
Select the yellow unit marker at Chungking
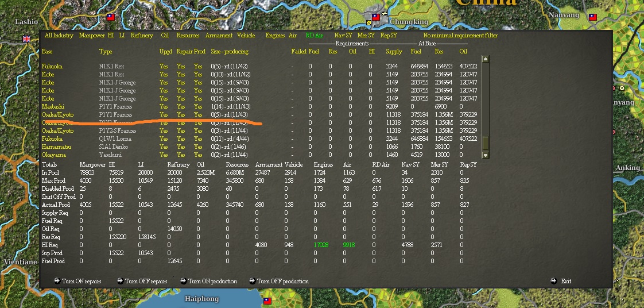click(x=368, y=22)
